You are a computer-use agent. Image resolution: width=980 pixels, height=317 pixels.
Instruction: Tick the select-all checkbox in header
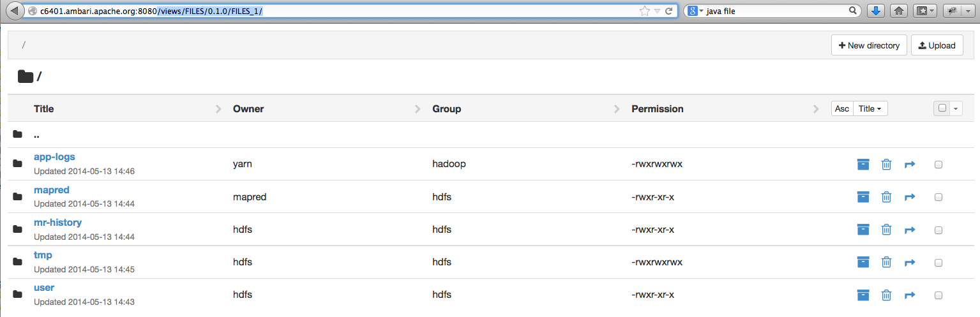coord(942,108)
